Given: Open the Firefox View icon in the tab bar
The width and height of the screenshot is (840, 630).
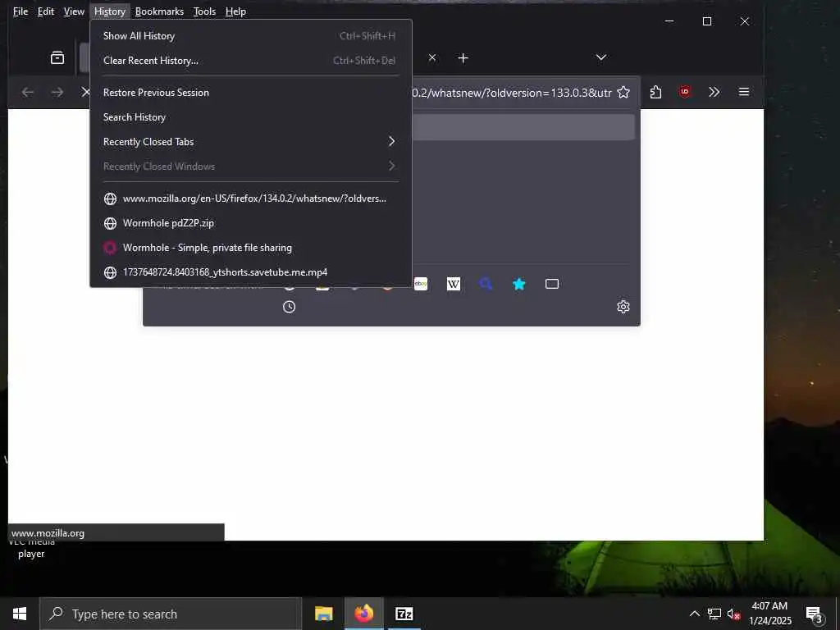Looking at the screenshot, I should click(57, 58).
